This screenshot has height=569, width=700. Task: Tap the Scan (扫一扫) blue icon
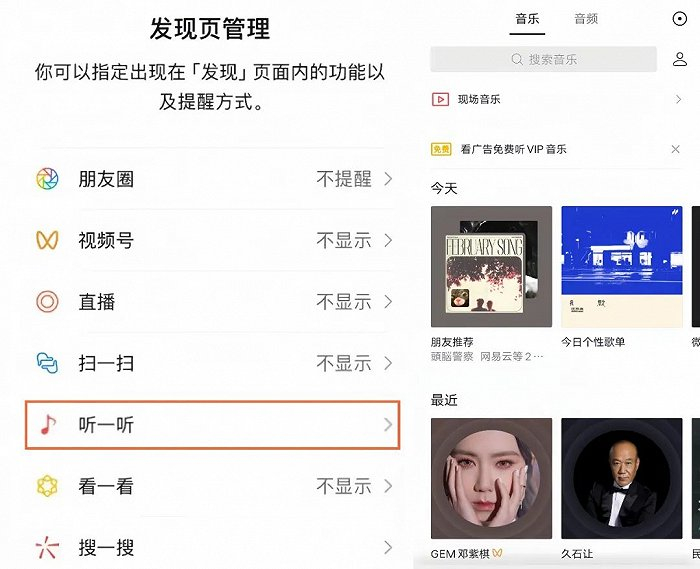coord(47,363)
